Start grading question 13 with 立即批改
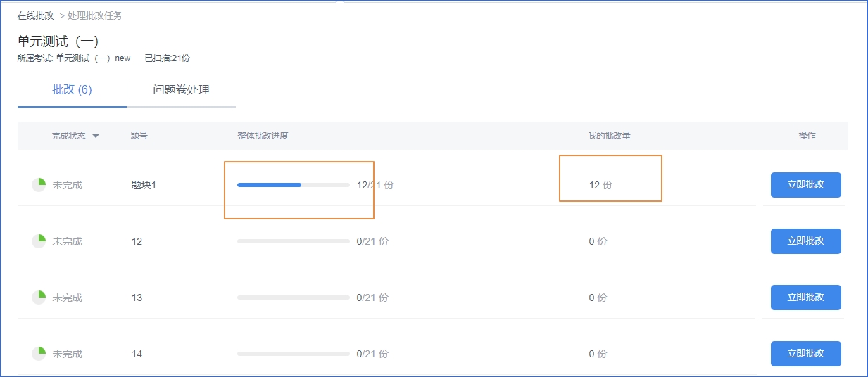 (x=805, y=298)
